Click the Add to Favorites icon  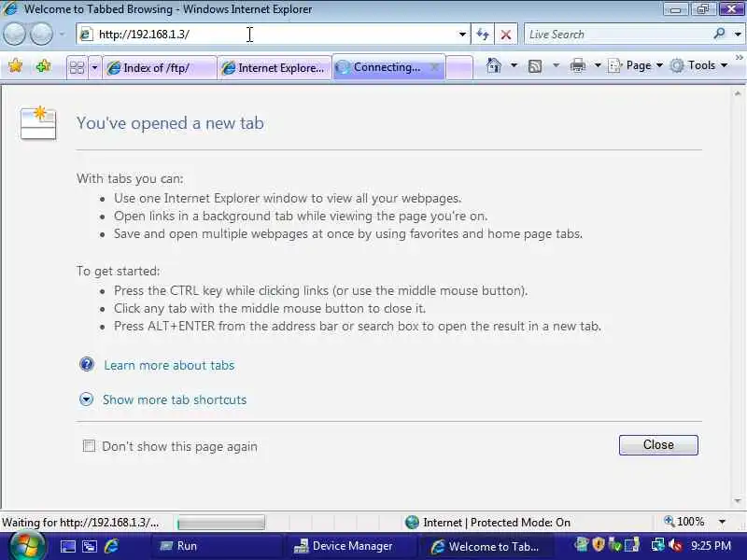coord(43,65)
